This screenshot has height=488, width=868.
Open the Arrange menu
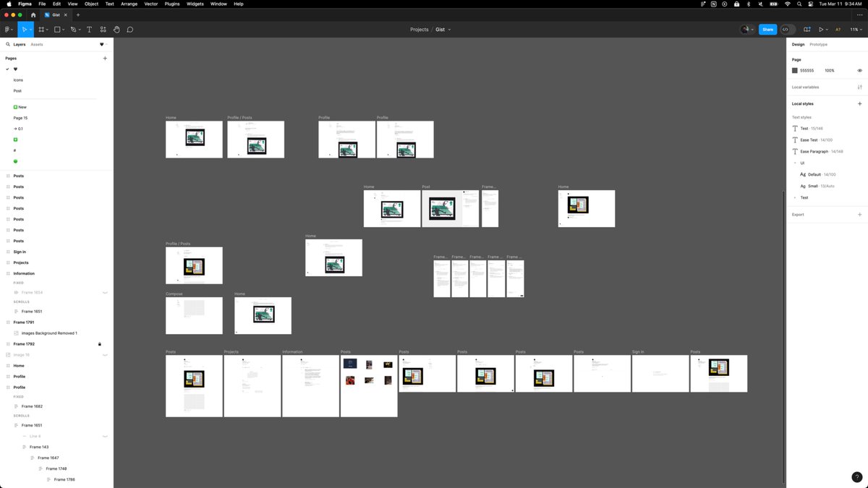129,4
